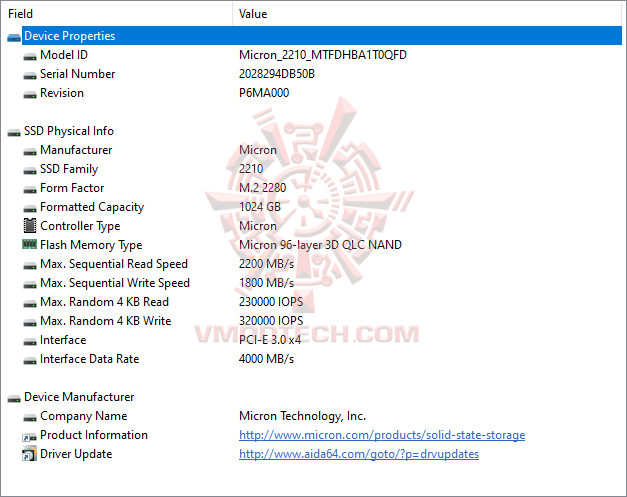
Task: Click the drive icon next to Company Name
Action: pos(30,417)
